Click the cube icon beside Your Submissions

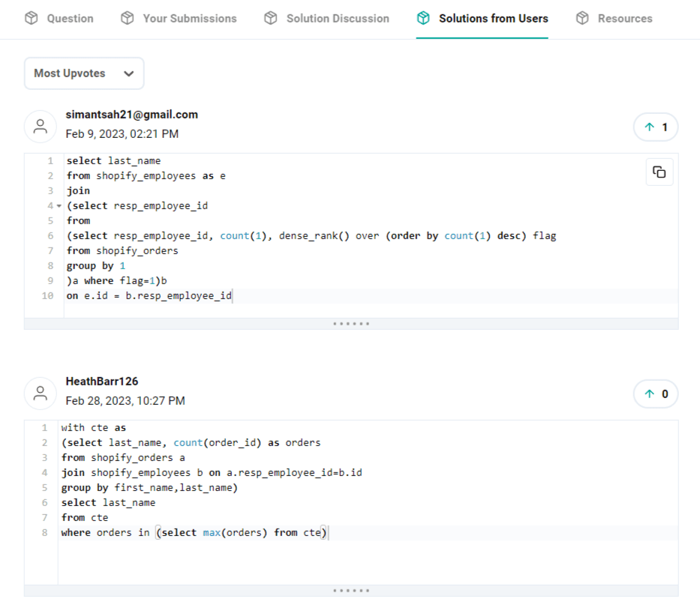[127, 17]
